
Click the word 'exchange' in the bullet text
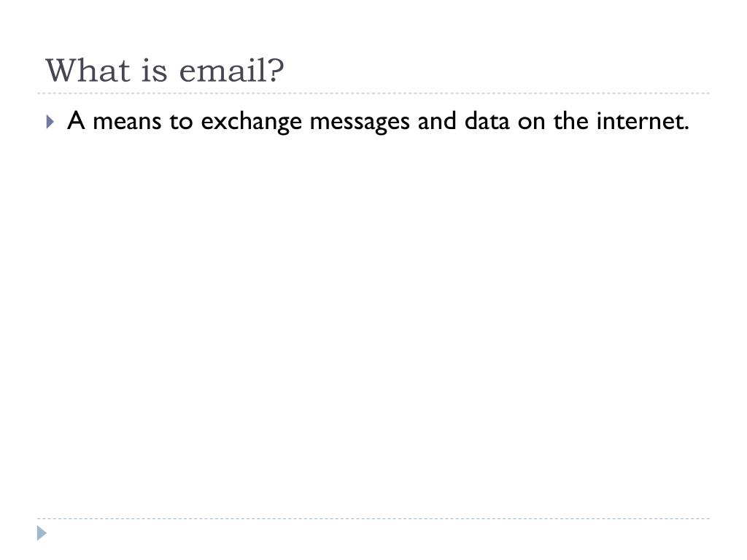[252, 122]
